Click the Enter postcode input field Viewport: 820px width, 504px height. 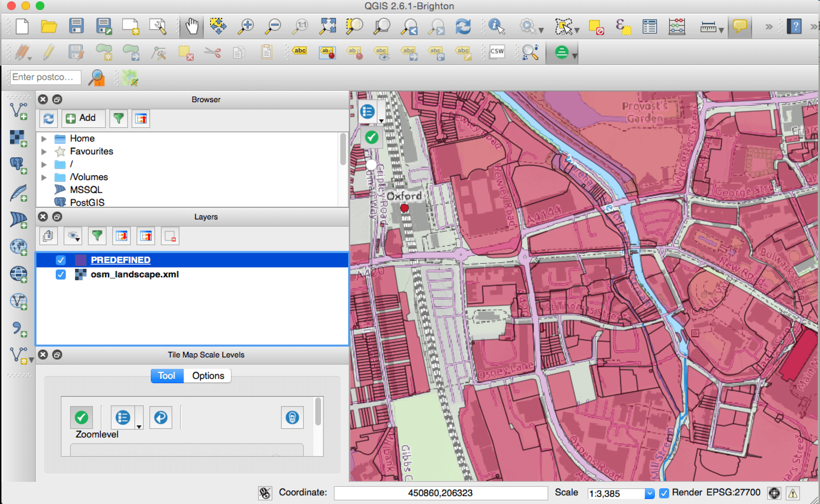click(45, 77)
